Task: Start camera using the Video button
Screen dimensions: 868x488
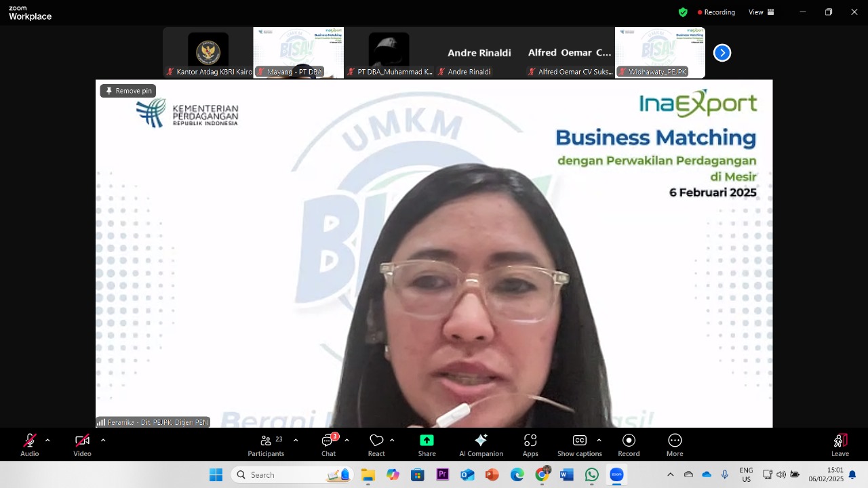Action: [x=83, y=445]
